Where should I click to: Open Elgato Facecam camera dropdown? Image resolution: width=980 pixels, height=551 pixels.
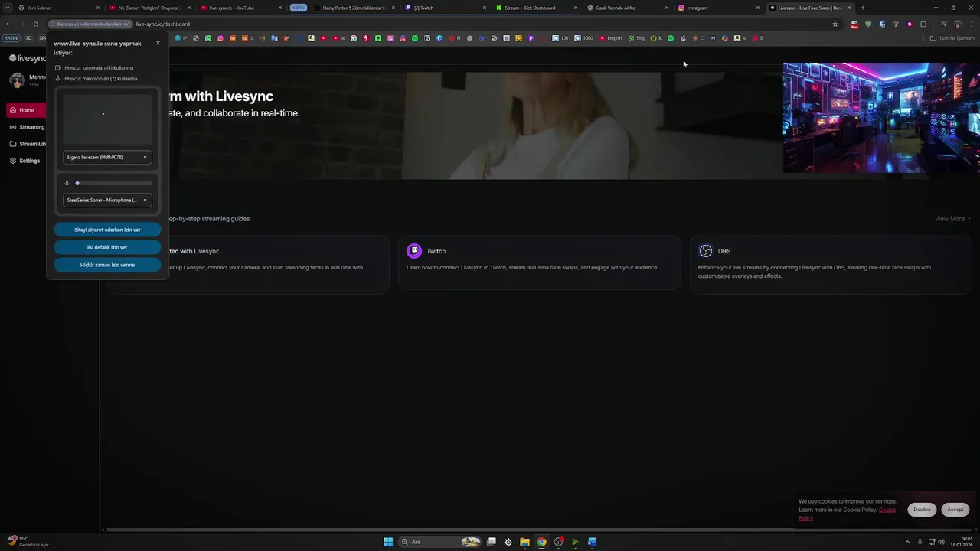(x=107, y=157)
